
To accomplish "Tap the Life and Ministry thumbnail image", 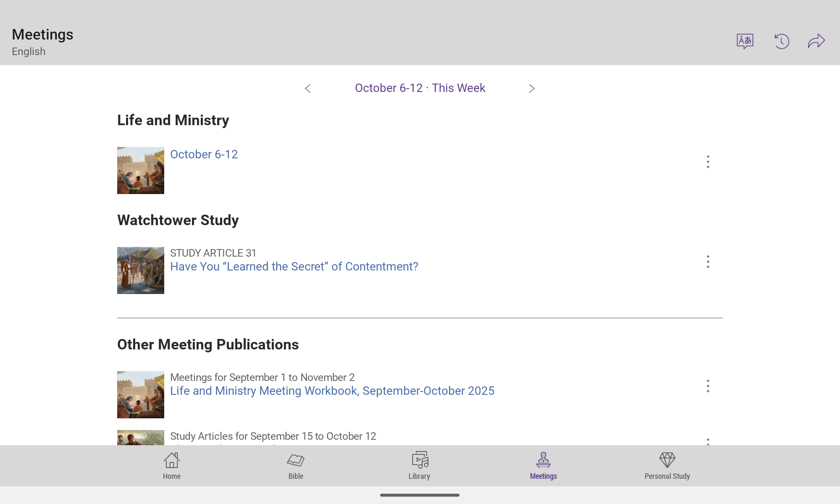I will [141, 171].
